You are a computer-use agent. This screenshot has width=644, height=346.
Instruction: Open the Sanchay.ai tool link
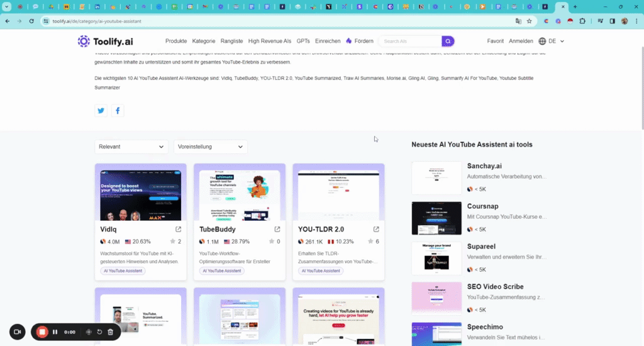tap(484, 166)
